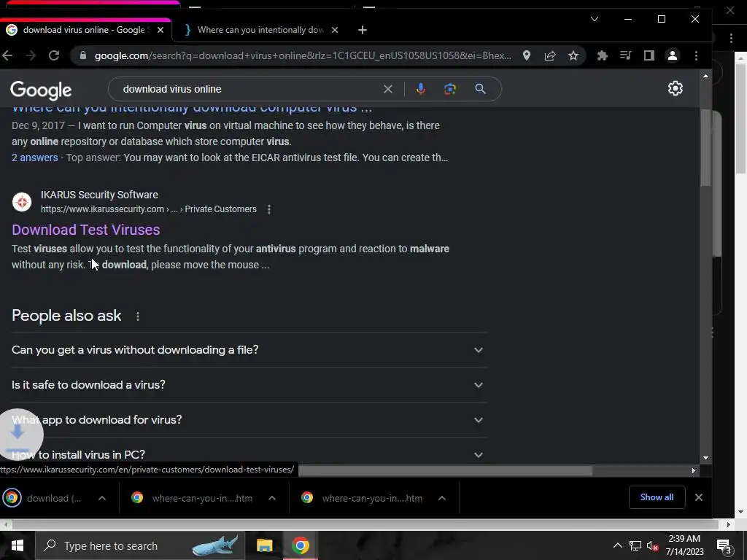Screen dimensions: 747x560
Task: Click the muted volume tray icon
Action: tap(653, 545)
